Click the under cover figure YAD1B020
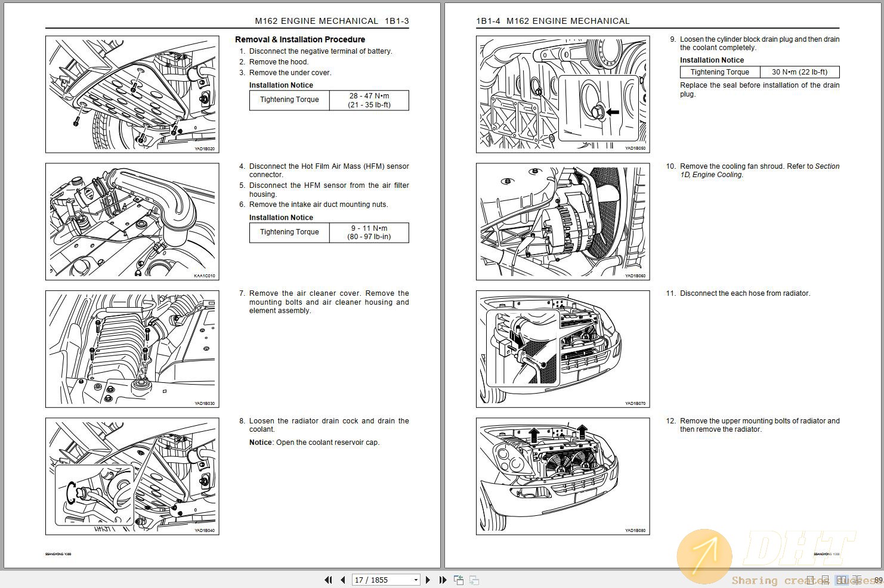The image size is (884, 588). pos(132,94)
